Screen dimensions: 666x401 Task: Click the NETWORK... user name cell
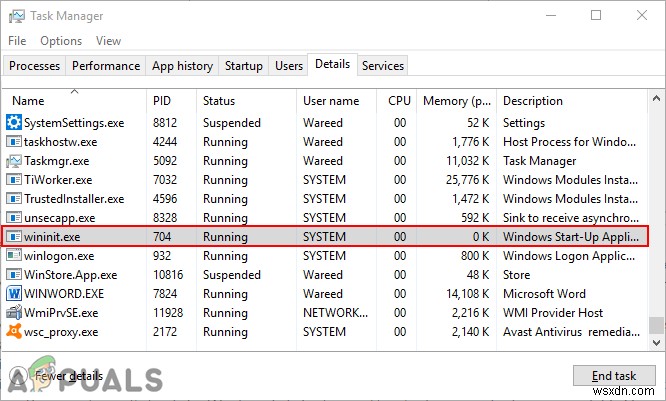(336, 313)
